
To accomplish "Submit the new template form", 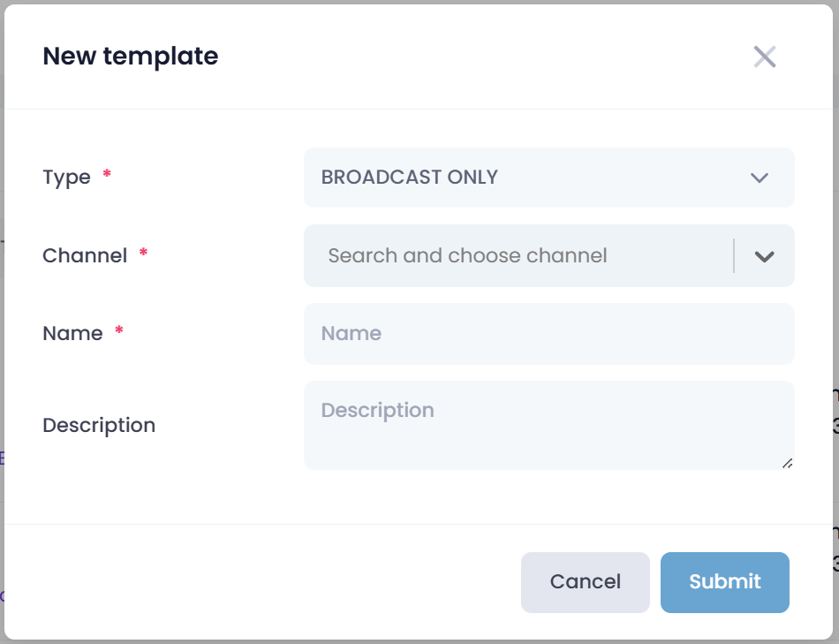I will click(x=724, y=582).
